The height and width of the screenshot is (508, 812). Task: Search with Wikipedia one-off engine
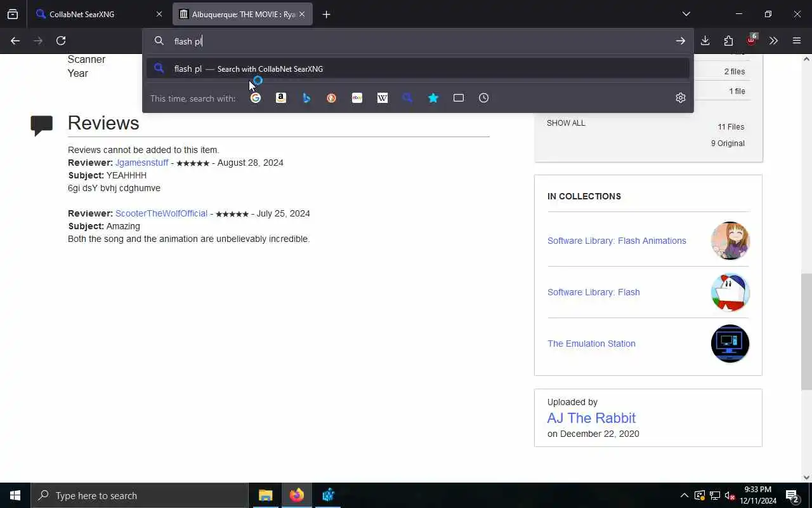383,98
